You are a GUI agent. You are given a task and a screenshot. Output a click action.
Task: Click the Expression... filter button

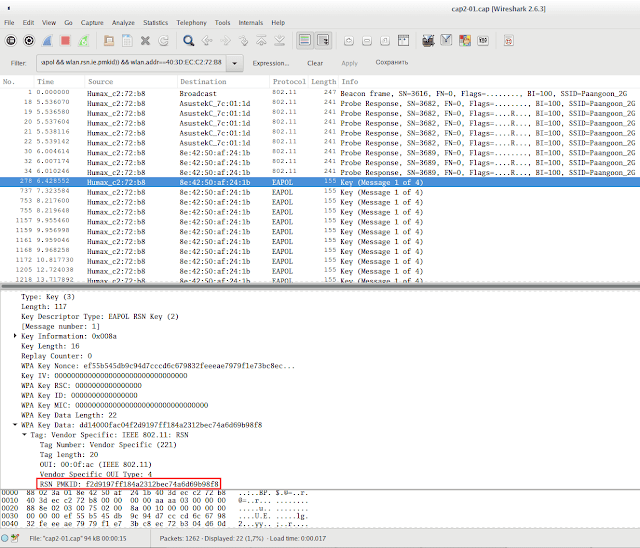coord(271,63)
